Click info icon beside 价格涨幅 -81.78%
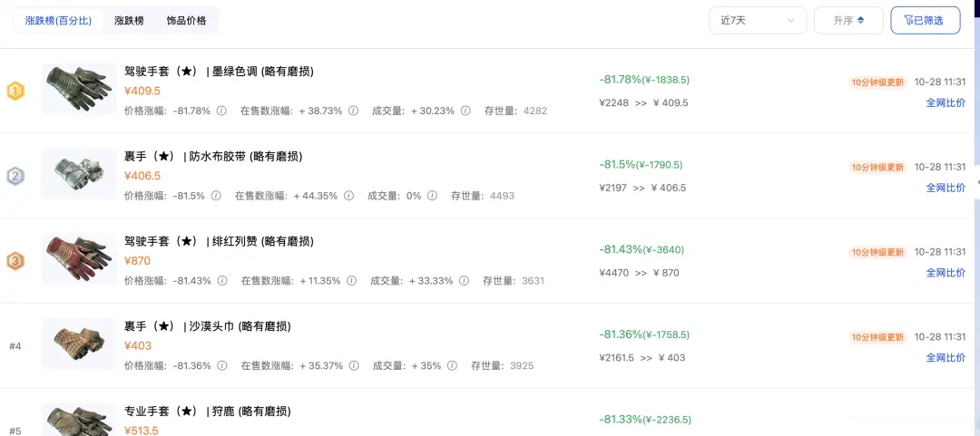 tap(224, 111)
